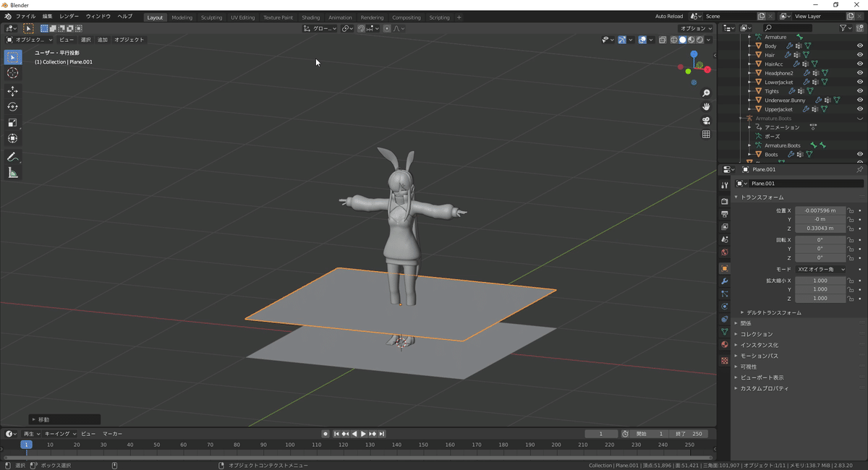This screenshot has width=868, height=470.
Task: Select the Rotate tool in the toolbar
Action: click(x=12, y=107)
